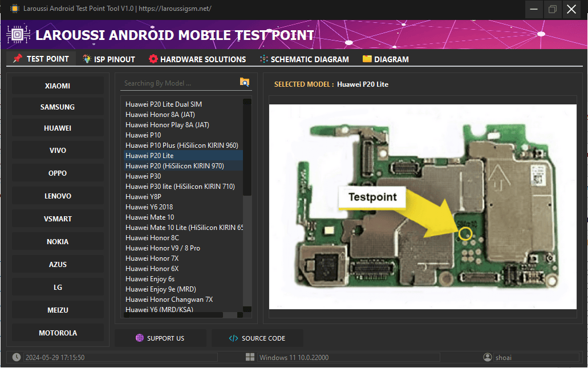The image size is (588, 368).
Task: Click the circuit-dots icon next to Schematic Diagram
Action: tap(265, 59)
